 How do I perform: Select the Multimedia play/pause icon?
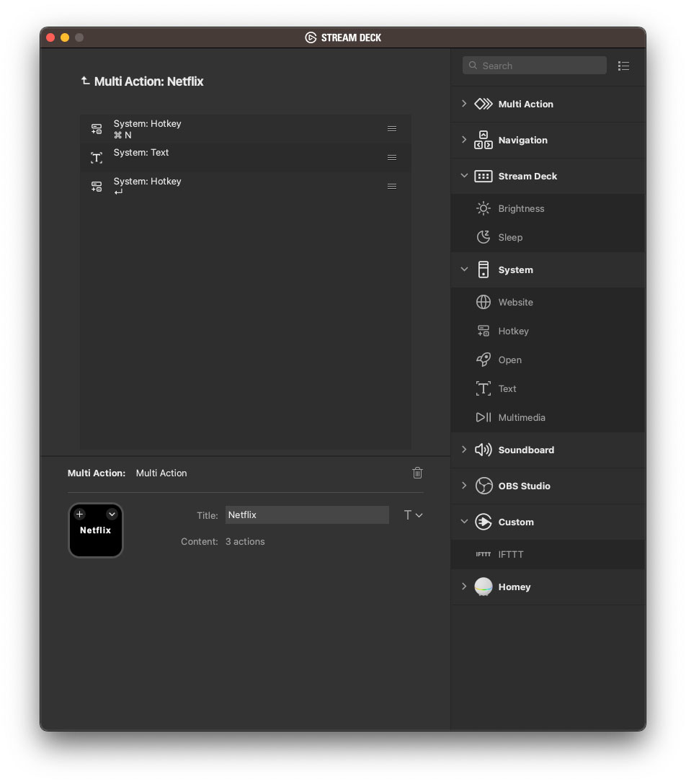[484, 417]
